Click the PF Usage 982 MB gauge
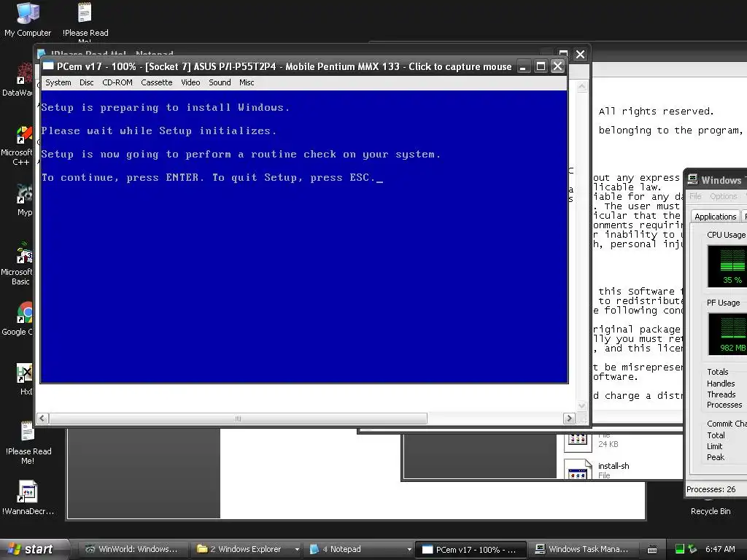Screen dimensions: 747x560 pos(727,334)
